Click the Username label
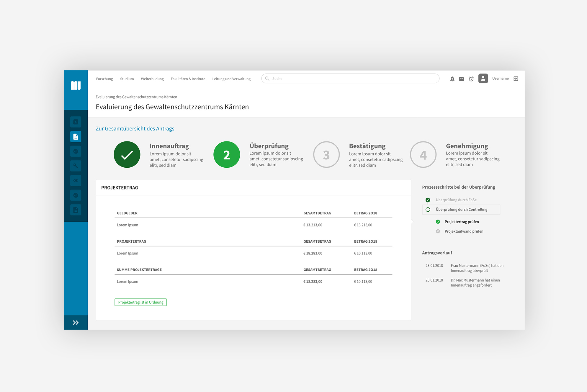 501,79
